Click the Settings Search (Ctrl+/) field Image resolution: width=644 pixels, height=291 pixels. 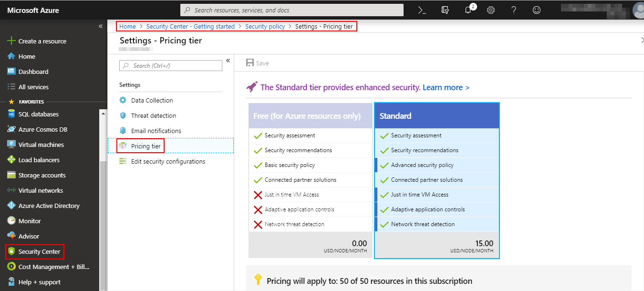pyautogui.click(x=171, y=65)
